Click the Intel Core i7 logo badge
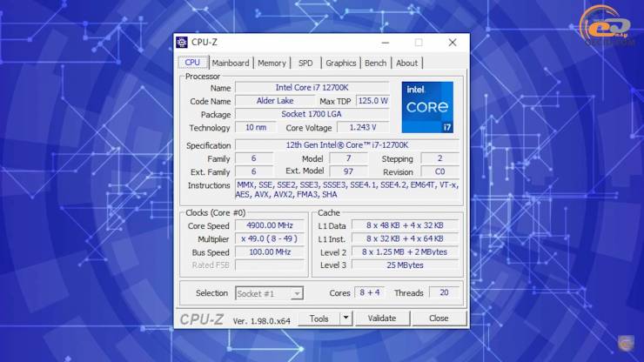Image resolution: width=644 pixels, height=362 pixels. 427,107
